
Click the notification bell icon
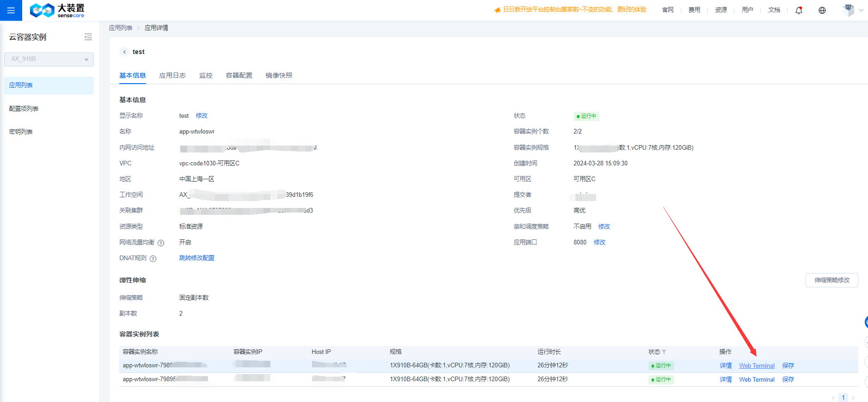pyautogui.click(x=799, y=10)
